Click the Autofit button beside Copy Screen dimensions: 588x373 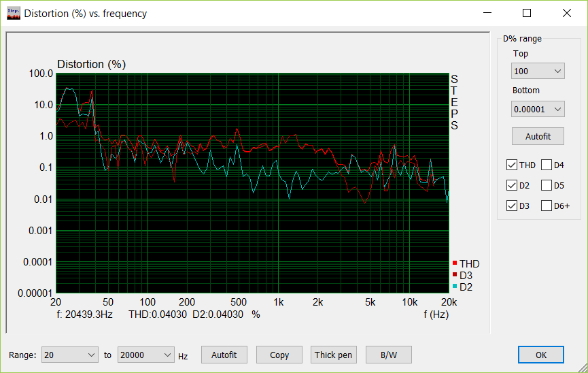point(224,355)
